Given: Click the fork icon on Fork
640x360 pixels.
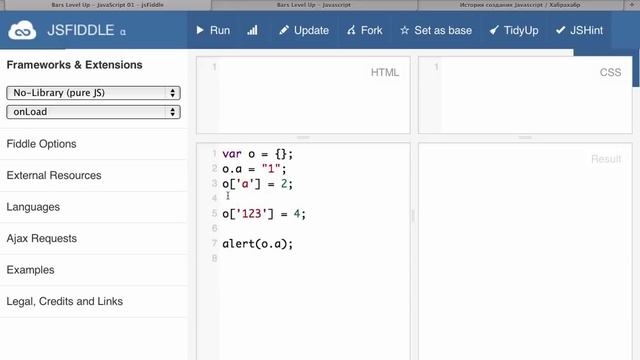Looking at the screenshot, I should tap(351, 30).
